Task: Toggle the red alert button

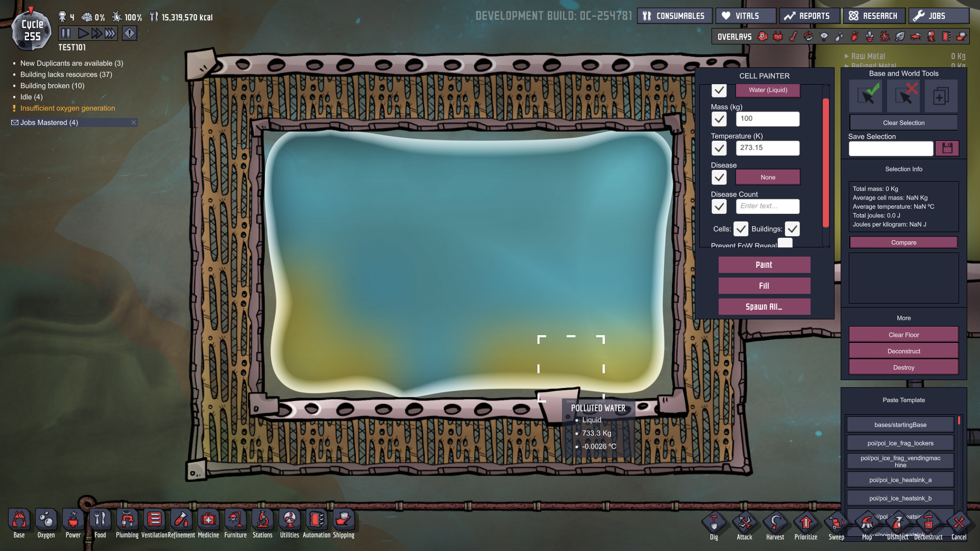Action: 130,34
